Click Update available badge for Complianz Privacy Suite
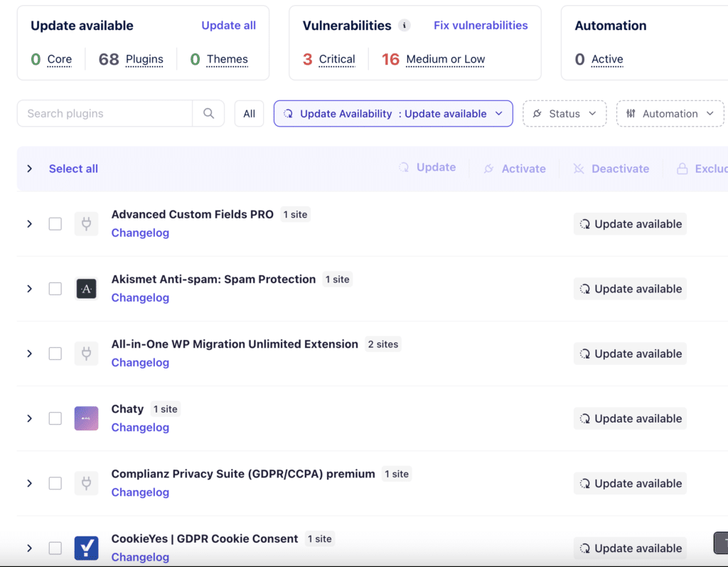This screenshot has height=567, width=728. coord(630,483)
